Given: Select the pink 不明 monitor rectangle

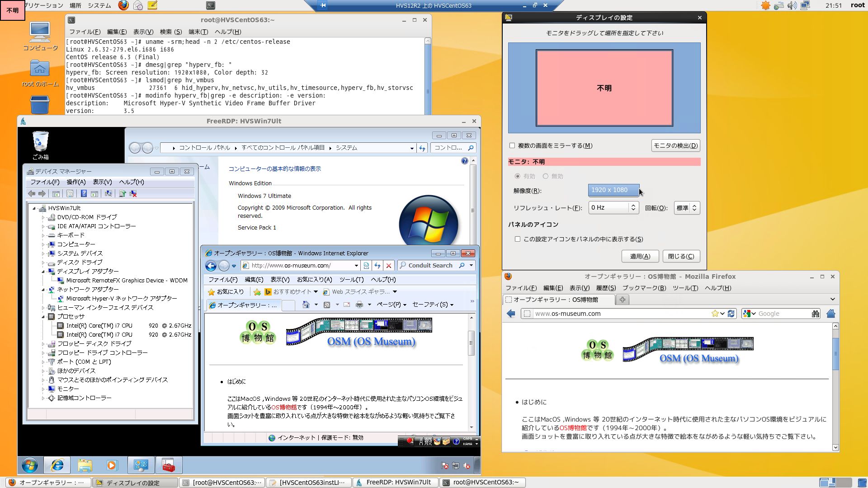Looking at the screenshot, I should coord(604,88).
